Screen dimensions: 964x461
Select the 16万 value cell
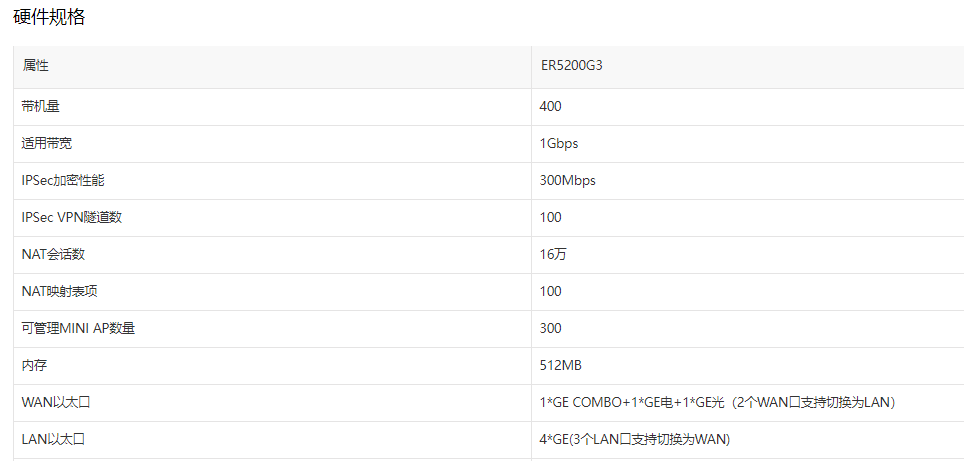tap(553, 254)
